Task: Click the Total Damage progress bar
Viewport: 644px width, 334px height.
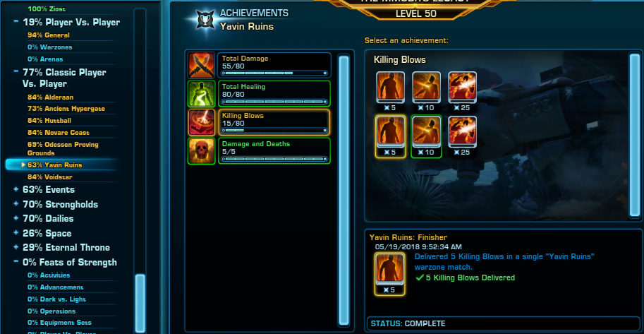Action: 274,73
